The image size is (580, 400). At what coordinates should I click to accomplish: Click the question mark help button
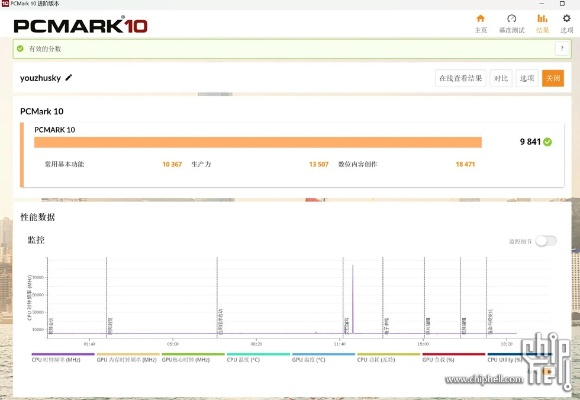click(562, 48)
